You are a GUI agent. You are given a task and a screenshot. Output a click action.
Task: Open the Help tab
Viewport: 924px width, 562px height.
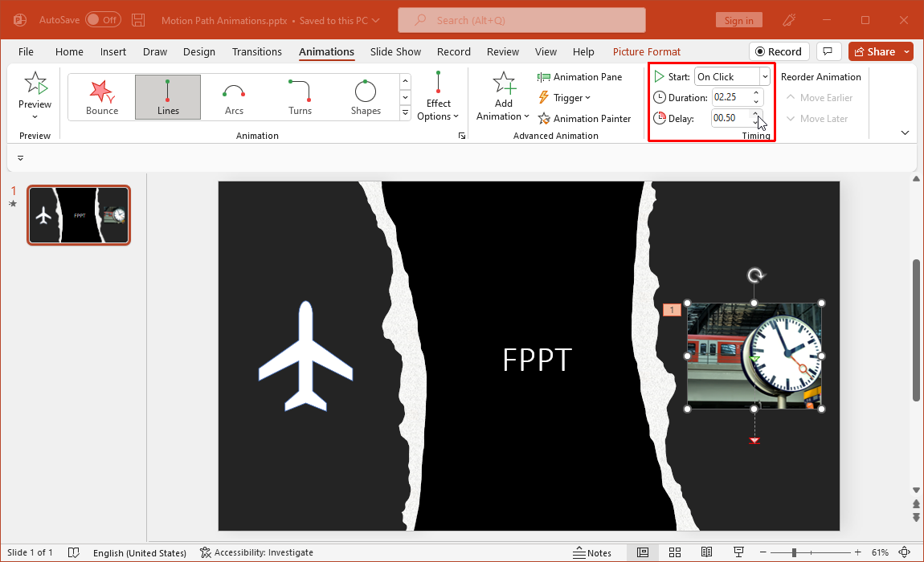pos(583,52)
